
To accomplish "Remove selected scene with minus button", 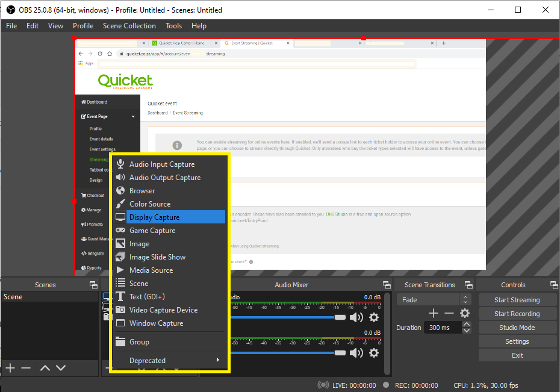I will pos(26,368).
